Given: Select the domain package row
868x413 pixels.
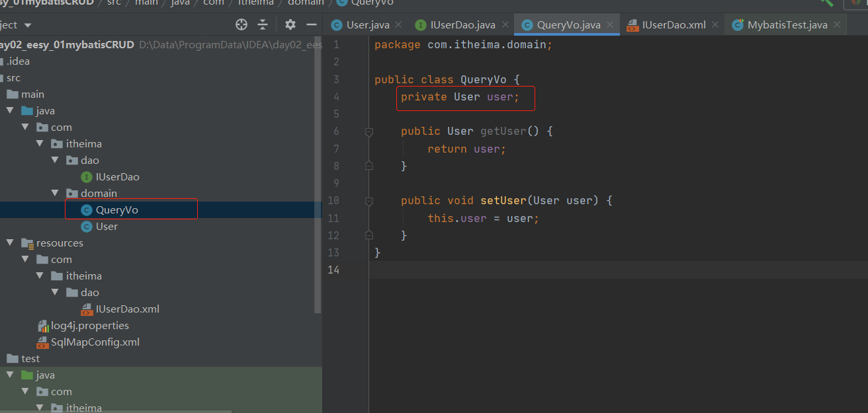Looking at the screenshot, I should (x=161, y=194).
